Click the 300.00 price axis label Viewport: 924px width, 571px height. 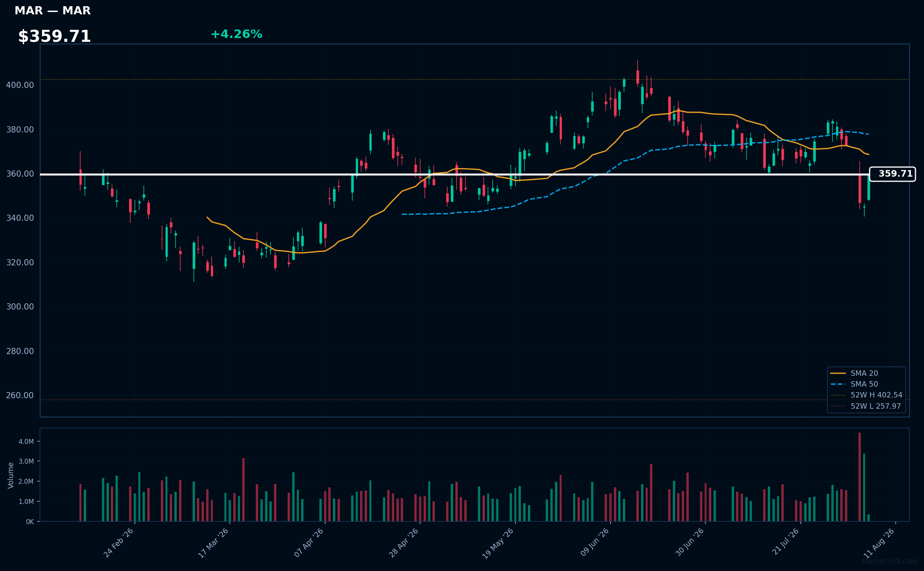point(20,306)
